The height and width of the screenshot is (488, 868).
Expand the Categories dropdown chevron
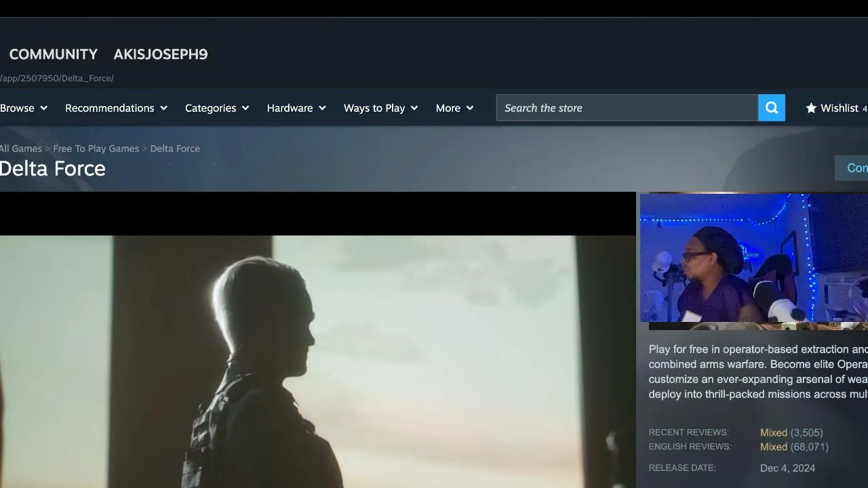pos(245,108)
